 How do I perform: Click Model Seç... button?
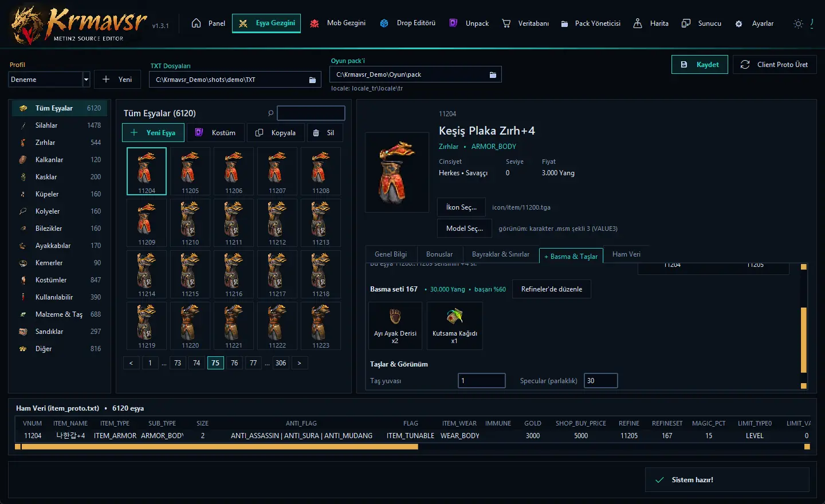[465, 229]
